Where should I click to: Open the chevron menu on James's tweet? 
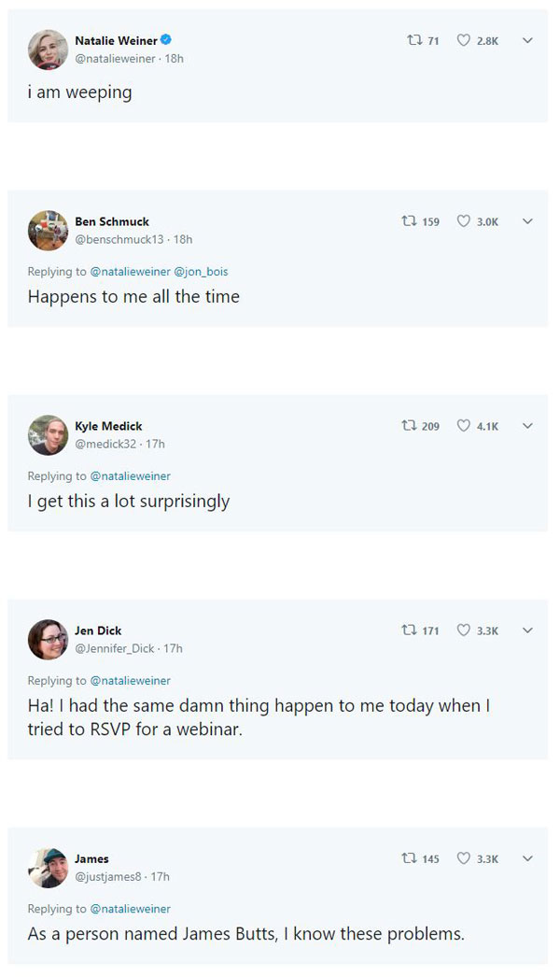(x=527, y=858)
